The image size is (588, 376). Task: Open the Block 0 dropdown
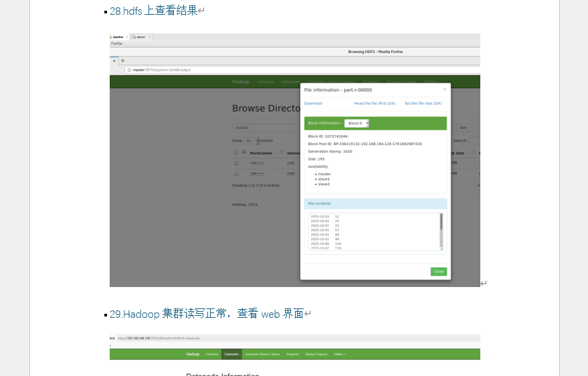coord(357,123)
